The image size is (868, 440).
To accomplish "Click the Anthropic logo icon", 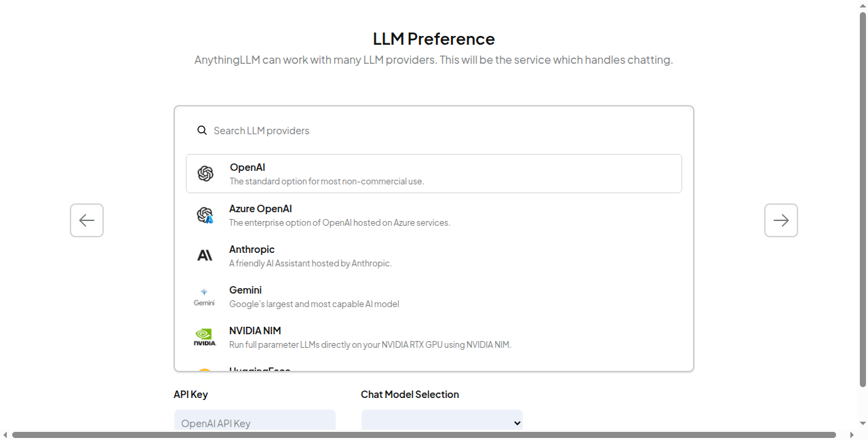I will pyautogui.click(x=205, y=255).
